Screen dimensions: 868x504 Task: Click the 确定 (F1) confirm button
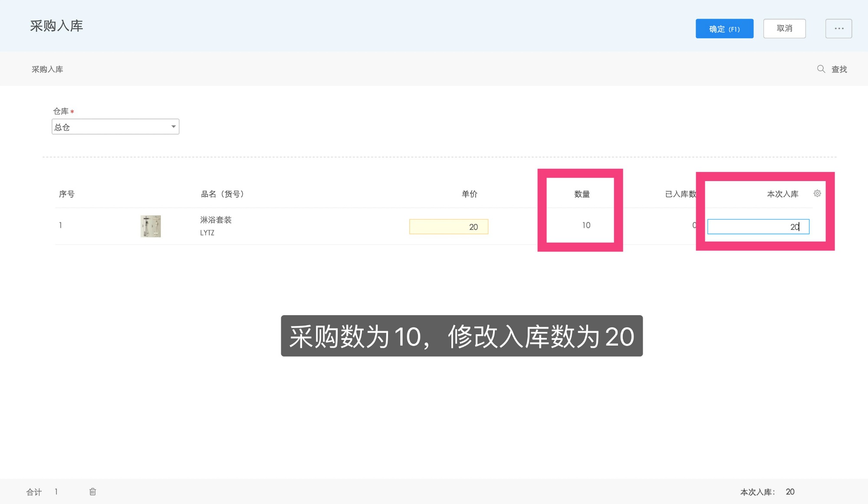pos(724,28)
